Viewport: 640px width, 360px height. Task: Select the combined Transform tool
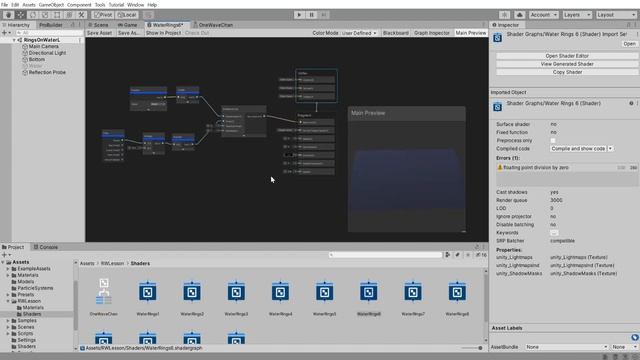coord(69,15)
